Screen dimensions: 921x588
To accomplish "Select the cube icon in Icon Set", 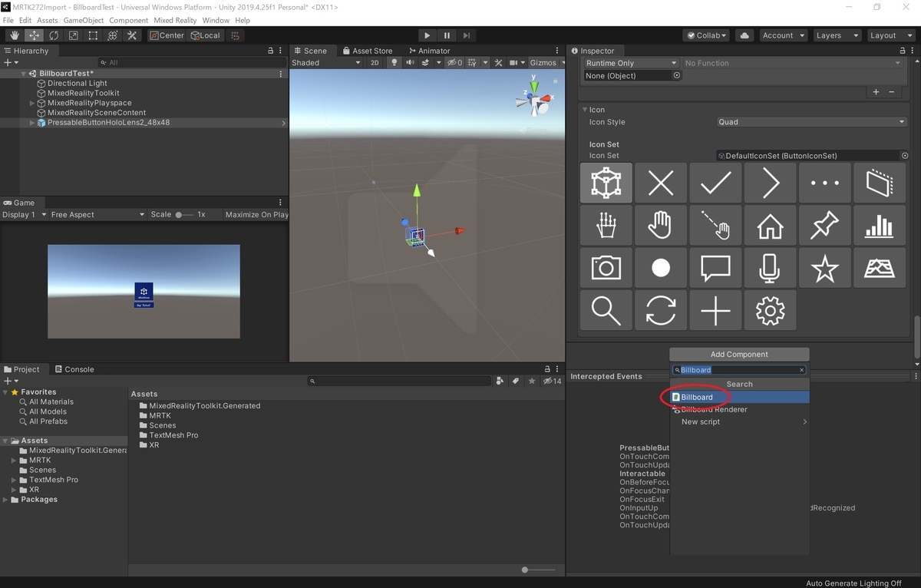I will click(606, 183).
